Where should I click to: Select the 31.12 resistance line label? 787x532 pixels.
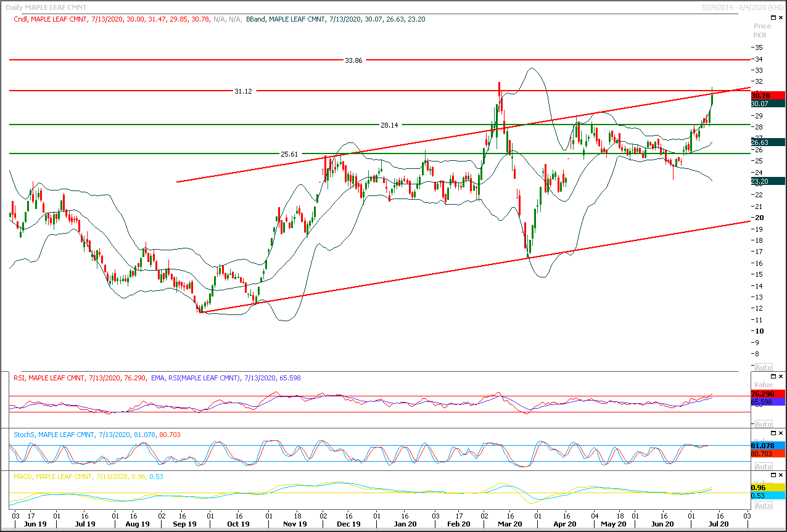243,91
